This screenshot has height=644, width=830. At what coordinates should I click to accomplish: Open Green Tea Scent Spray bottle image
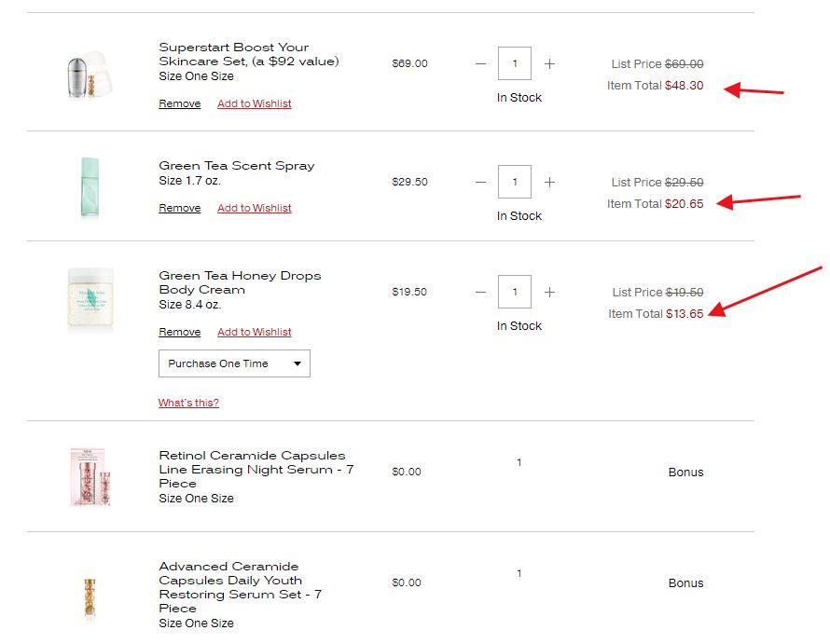point(90,186)
